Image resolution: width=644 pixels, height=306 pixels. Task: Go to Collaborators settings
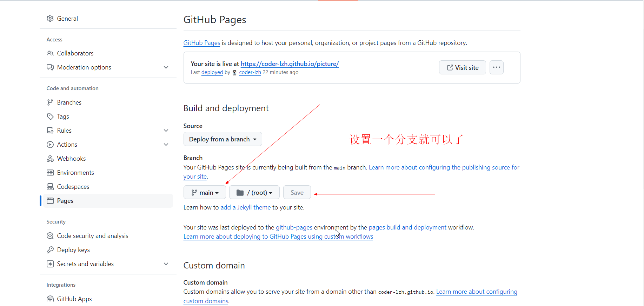click(x=108, y=53)
